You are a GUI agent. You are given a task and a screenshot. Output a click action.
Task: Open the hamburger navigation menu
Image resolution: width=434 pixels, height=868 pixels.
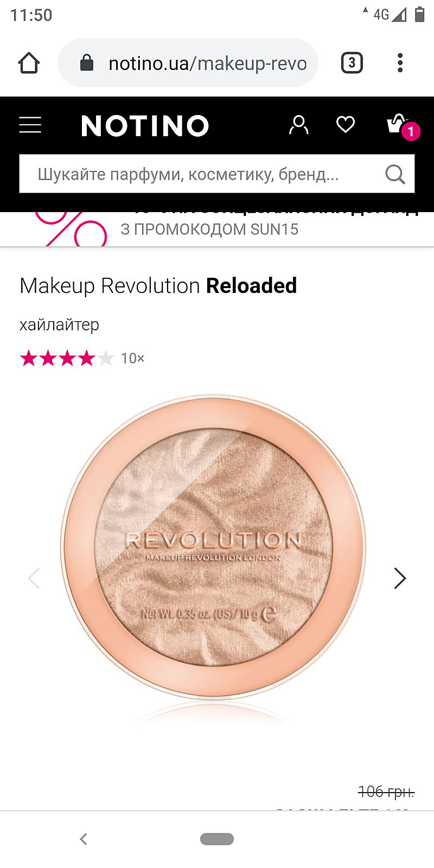coord(30,125)
